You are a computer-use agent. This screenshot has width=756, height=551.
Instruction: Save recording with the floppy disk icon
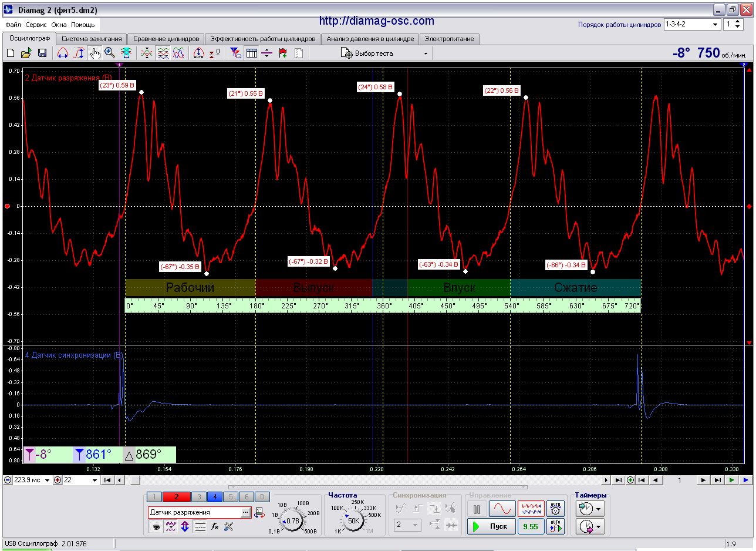pos(42,53)
